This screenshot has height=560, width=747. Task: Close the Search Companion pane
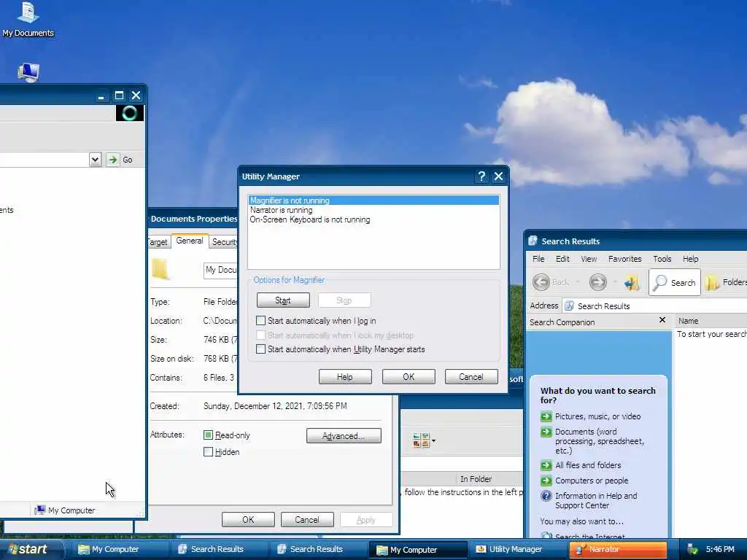(662, 320)
